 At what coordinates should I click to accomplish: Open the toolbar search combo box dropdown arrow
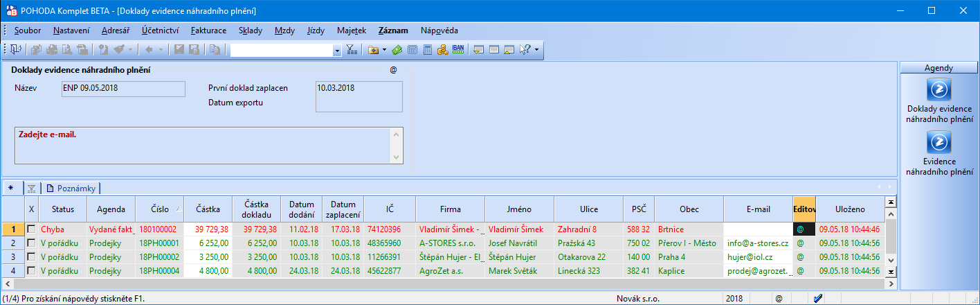[x=337, y=50]
